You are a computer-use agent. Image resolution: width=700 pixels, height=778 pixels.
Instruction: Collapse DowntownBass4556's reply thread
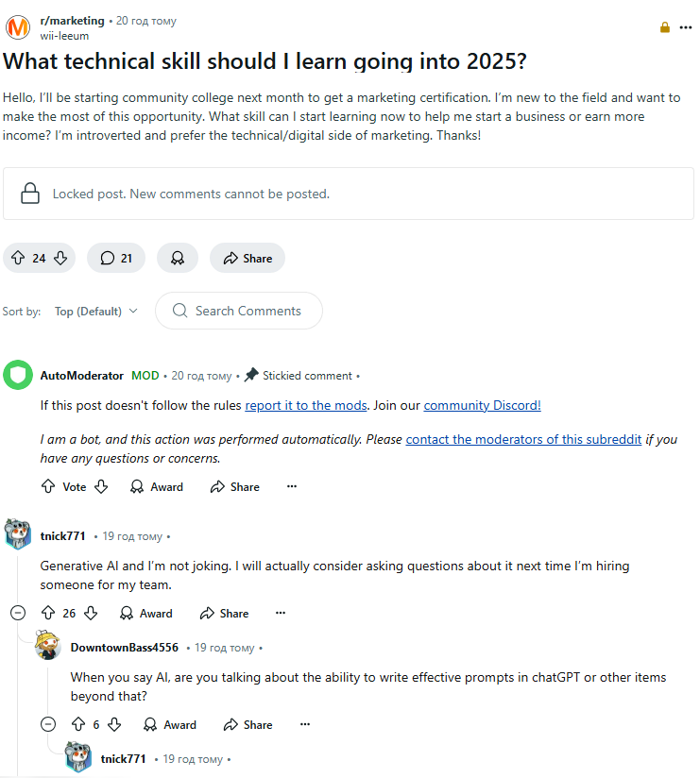(48, 724)
